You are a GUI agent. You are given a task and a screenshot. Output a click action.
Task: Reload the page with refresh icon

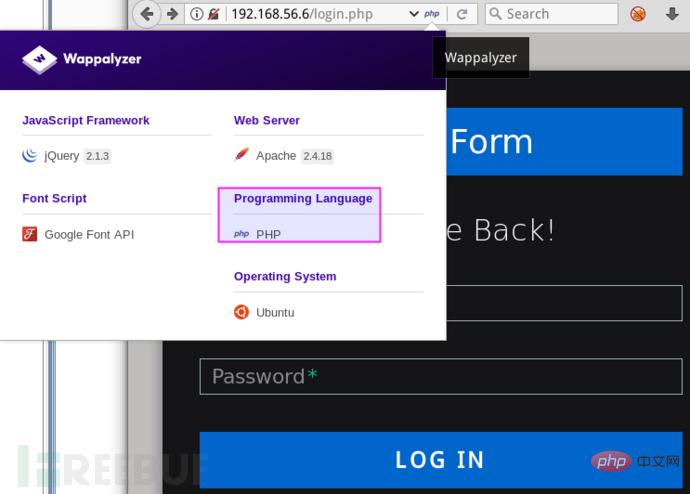(x=462, y=14)
